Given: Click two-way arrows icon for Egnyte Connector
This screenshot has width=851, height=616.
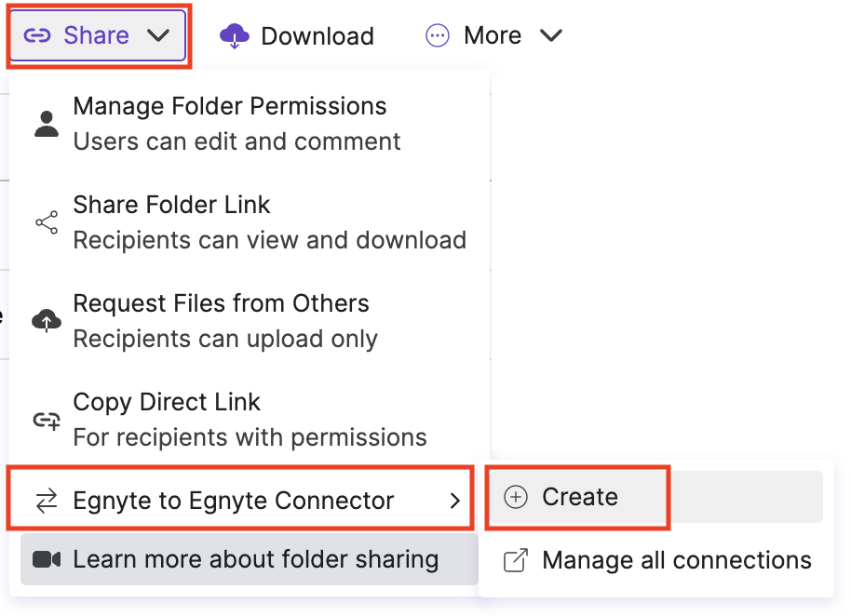Looking at the screenshot, I should [47, 502].
